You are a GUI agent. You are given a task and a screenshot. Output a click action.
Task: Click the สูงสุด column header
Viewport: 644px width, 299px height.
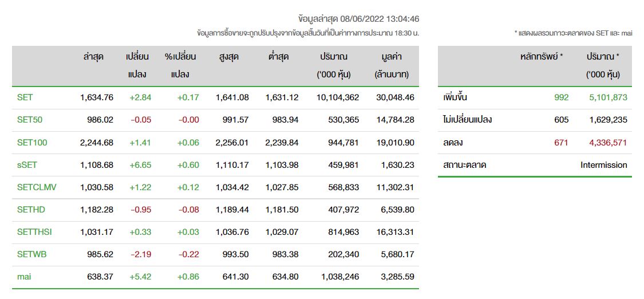[x=229, y=57]
